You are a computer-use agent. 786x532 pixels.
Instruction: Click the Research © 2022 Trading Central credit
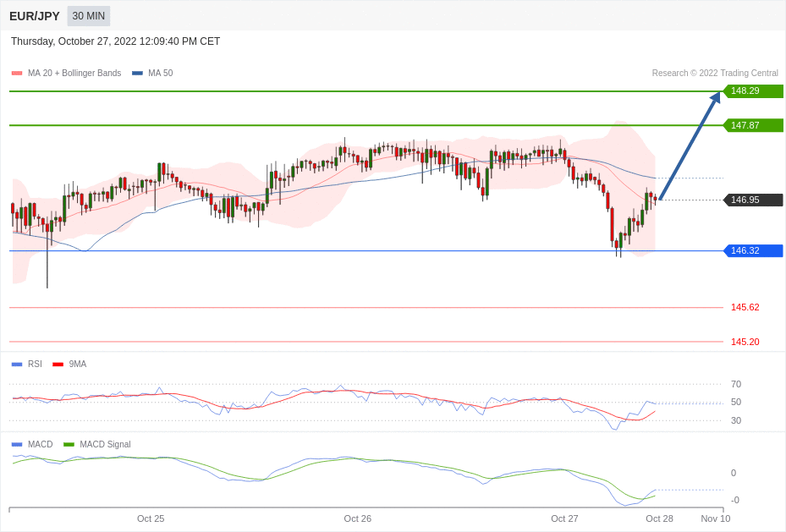coord(715,73)
